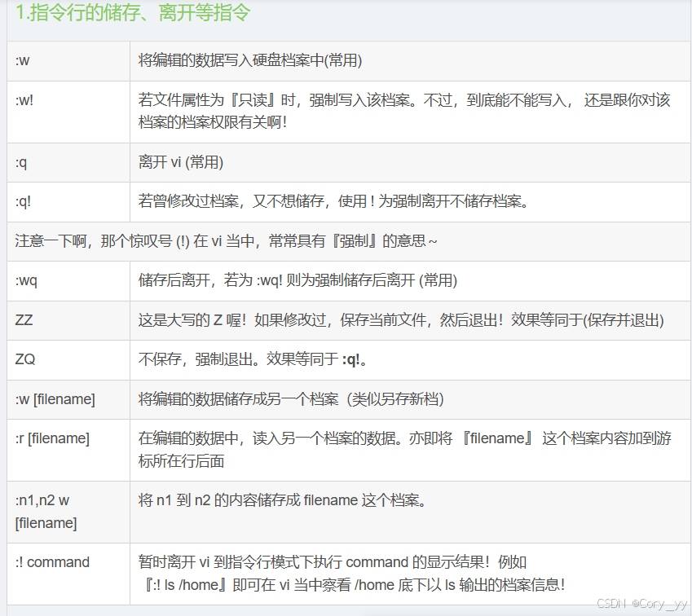Select the 'ZQ' command cell
Image resolution: width=692 pixels, height=616 pixels.
coord(68,359)
